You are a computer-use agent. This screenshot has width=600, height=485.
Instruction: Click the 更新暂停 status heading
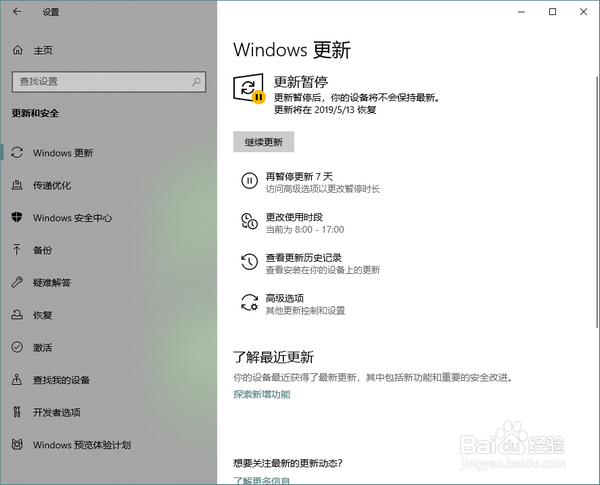(301, 82)
